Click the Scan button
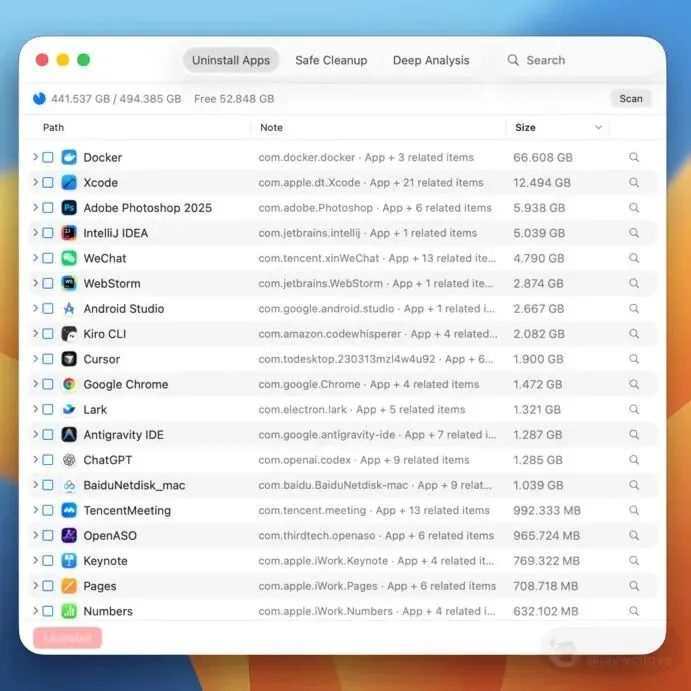Image resolution: width=691 pixels, height=691 pixels. tap(631, 98)
